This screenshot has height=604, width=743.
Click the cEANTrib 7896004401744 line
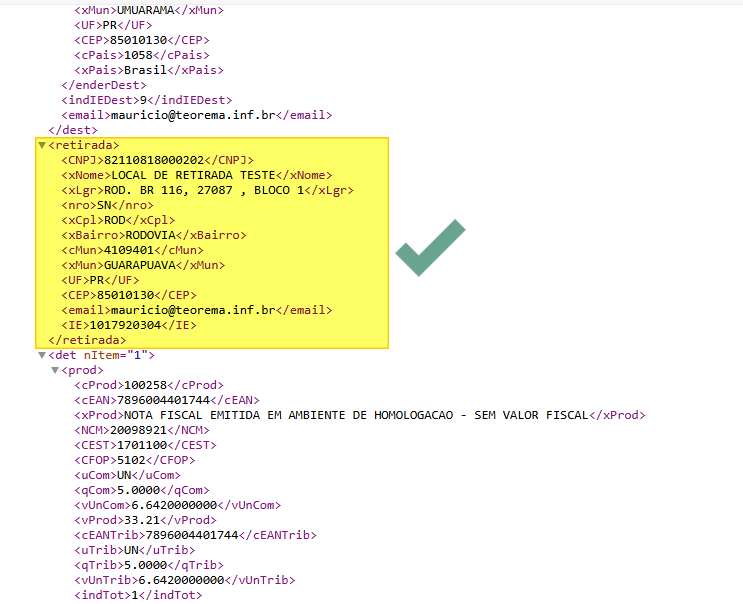(195, 535)
